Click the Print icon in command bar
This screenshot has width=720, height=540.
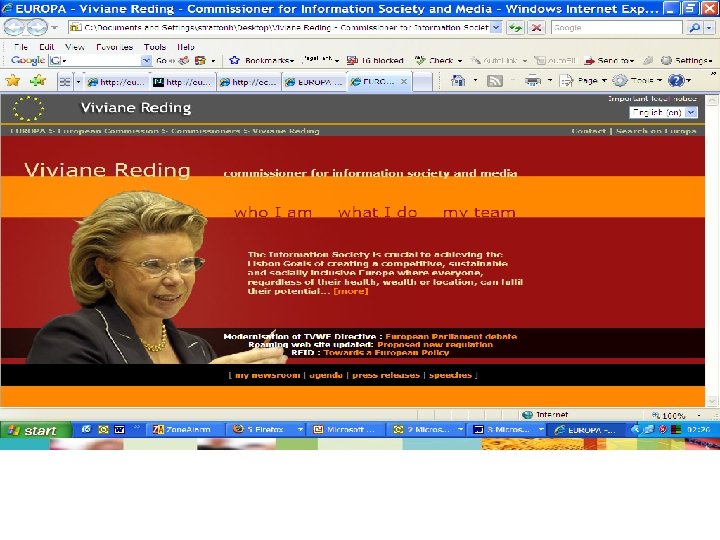tap(533, 81)
